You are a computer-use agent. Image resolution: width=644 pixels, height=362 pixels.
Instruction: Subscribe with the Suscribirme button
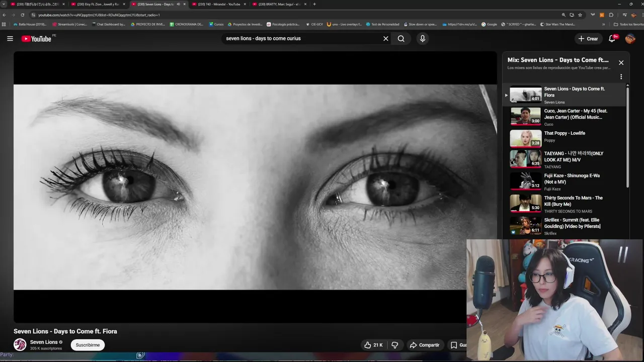point(88,345)
